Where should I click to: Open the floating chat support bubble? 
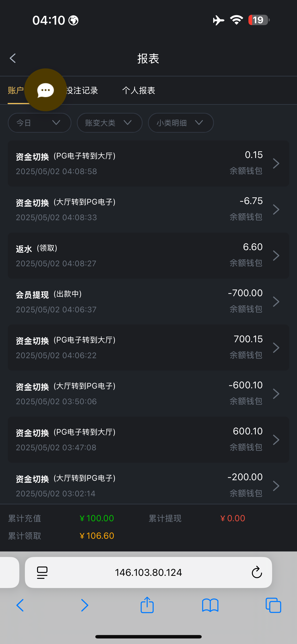tap(46, 90)
